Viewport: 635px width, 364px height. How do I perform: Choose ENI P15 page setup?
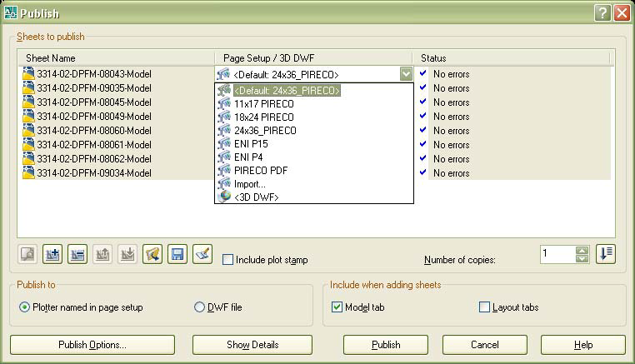[251, 144]
